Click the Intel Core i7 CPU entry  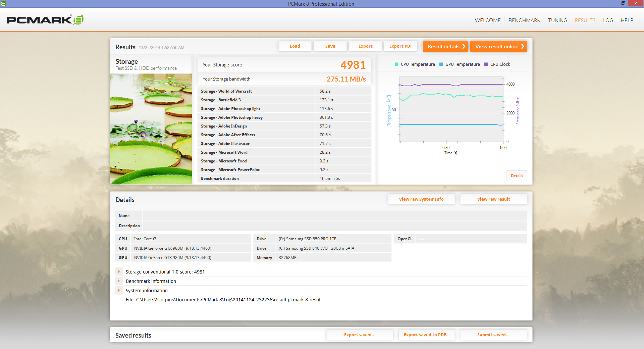point(191,239)
